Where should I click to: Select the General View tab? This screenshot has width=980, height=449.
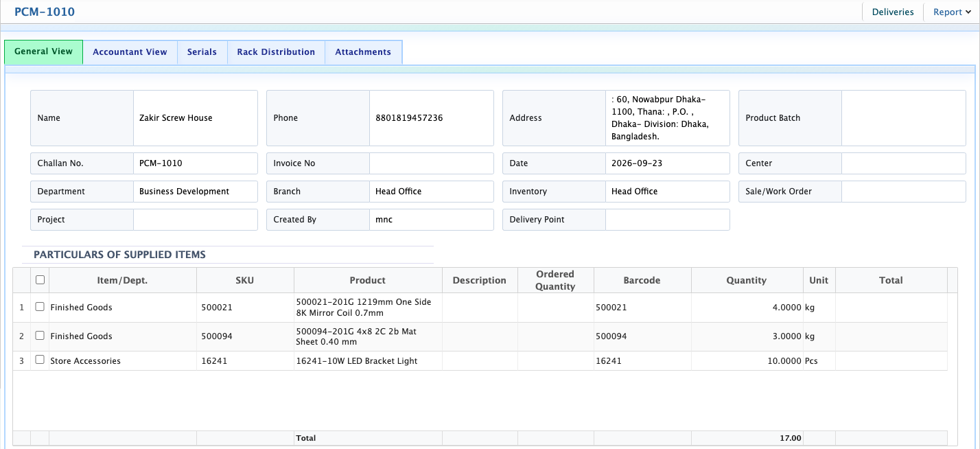click(43, 51)
